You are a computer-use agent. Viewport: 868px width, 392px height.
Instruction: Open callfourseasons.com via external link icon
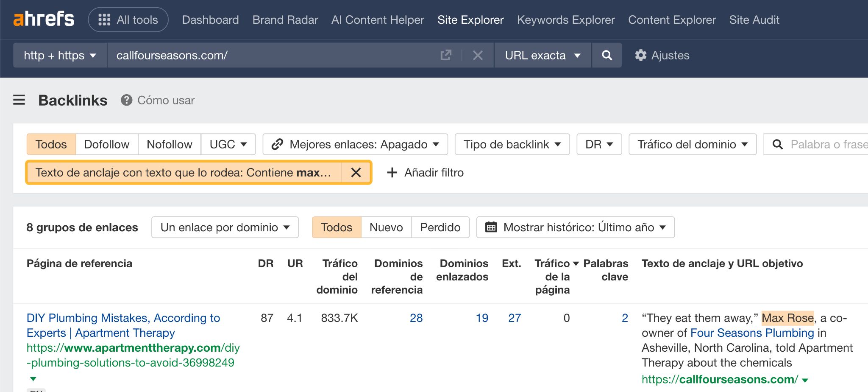(445, 55)
